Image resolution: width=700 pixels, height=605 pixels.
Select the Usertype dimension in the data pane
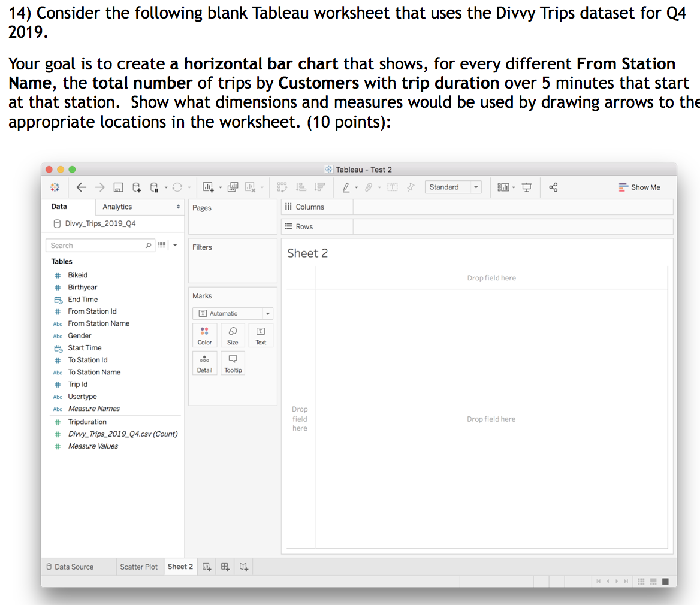pyautogui.click(x=82, y=396)
